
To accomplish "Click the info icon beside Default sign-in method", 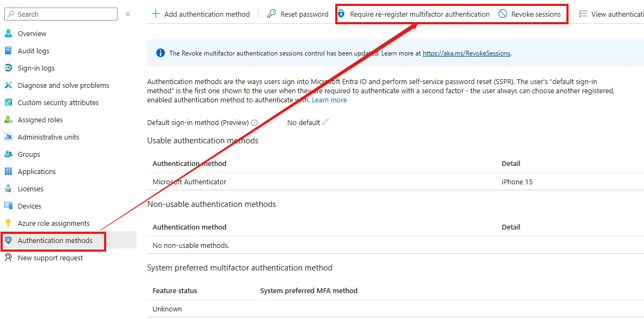I will (254, 123).
